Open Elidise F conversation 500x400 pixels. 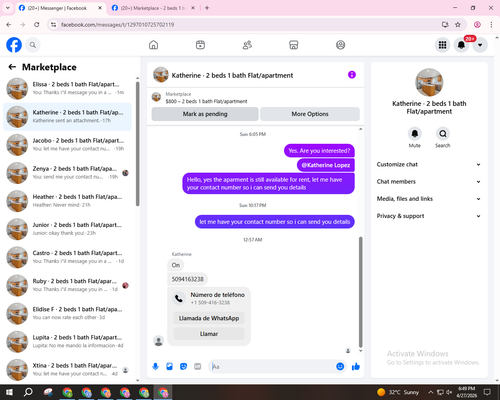coord(67,313)
